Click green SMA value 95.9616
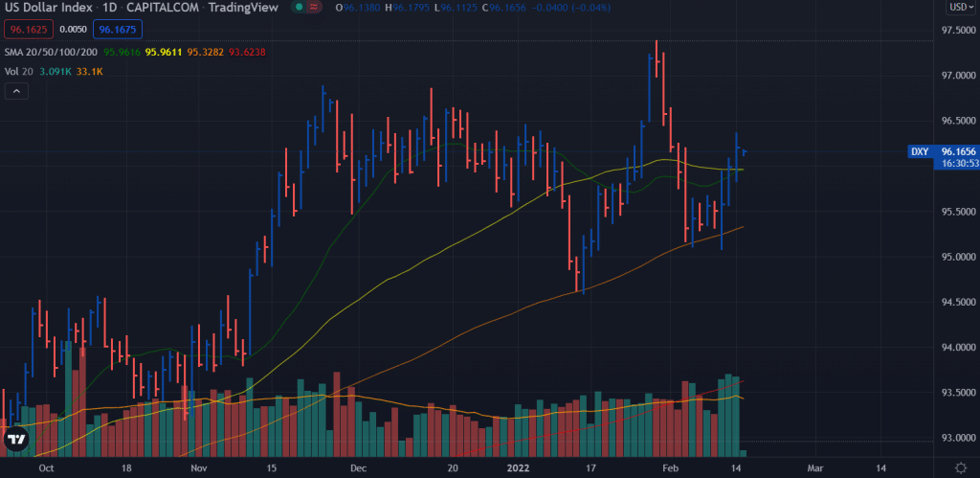This screenshot has width=980, height=478. pos(122,52)
